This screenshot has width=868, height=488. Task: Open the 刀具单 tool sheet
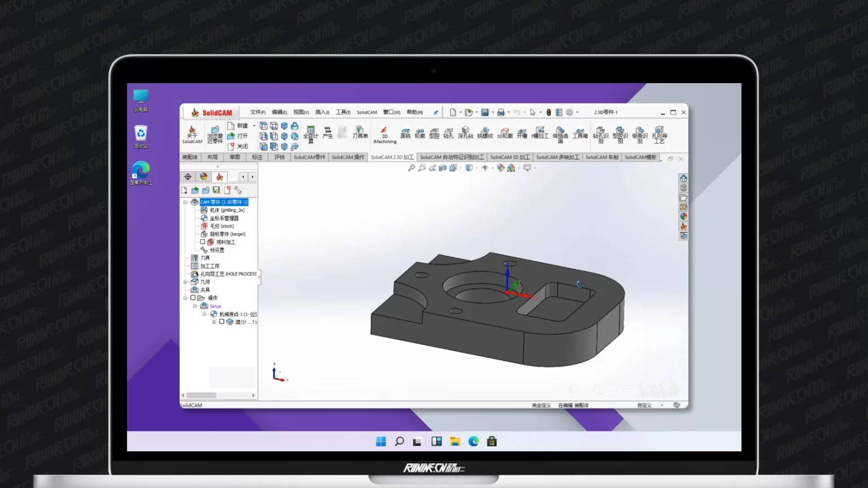click(360, 132)
